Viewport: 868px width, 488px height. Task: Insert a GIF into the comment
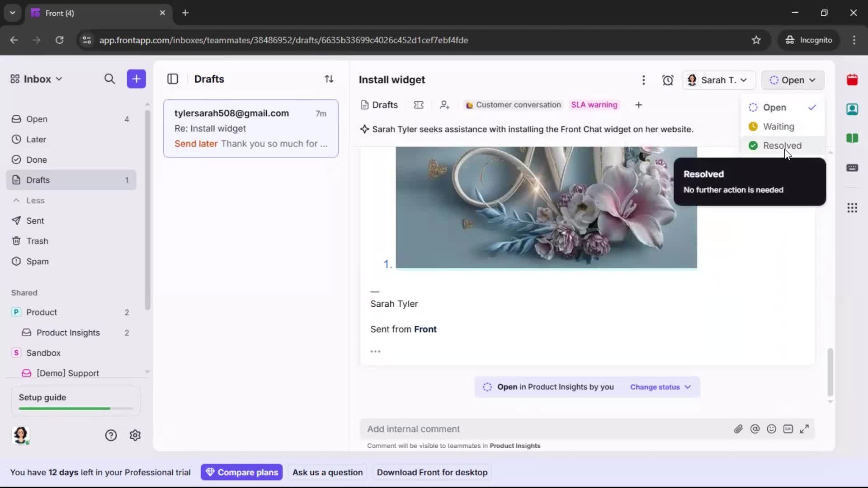(x=788, y=429)
